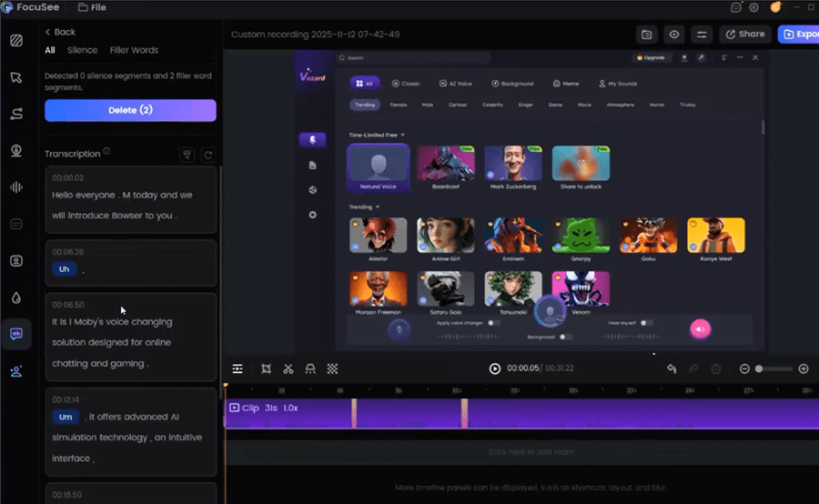Open the transcription filter dropdown
This screenshot has width=819, height=504.
click(187, 155)
